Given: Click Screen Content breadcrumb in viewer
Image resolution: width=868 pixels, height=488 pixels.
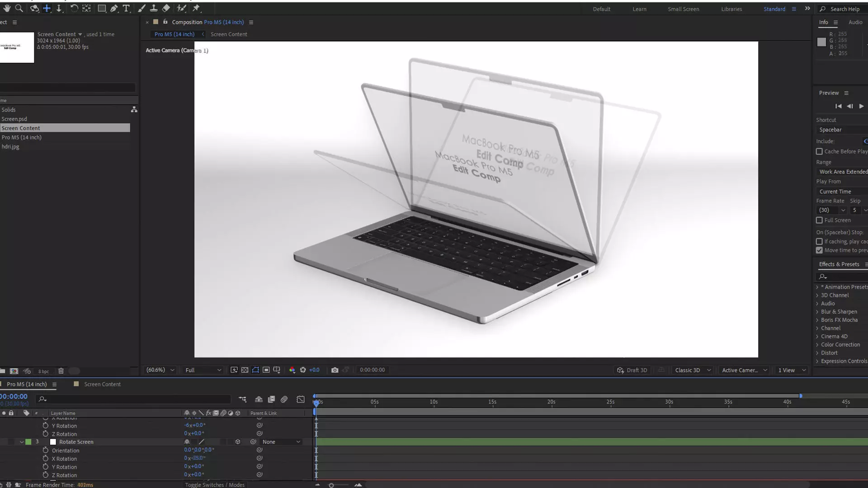Looking at the screenshot, I should tap(229, 34).
